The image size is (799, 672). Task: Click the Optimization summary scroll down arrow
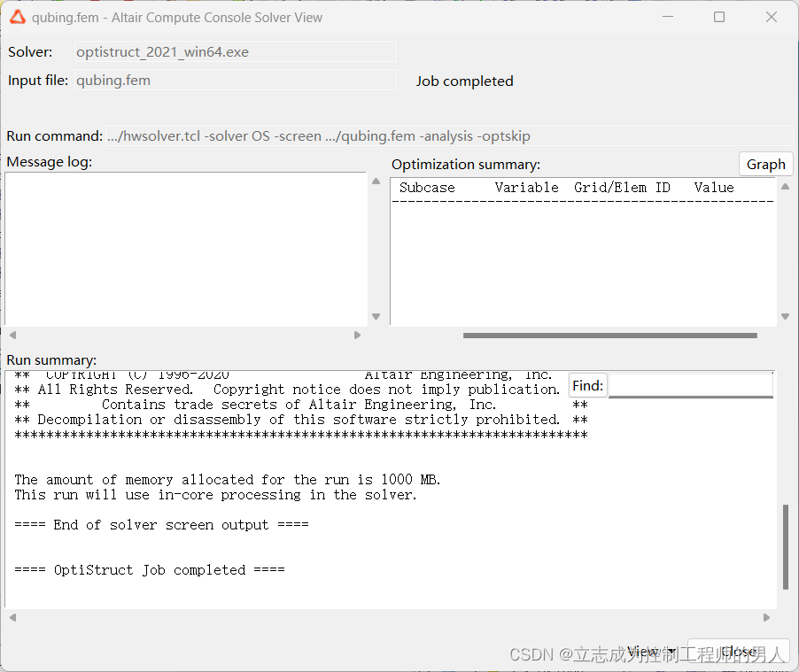(x=785, y=316)
